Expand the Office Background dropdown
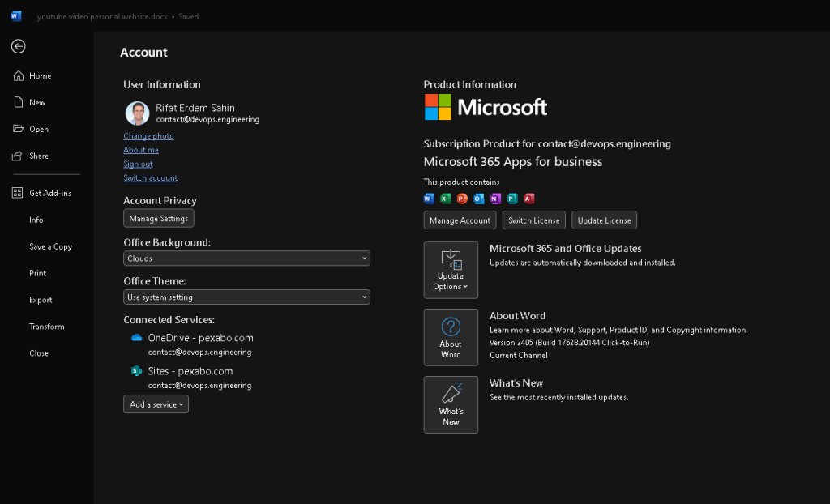 pyautogui.click(x=246, y=258)
